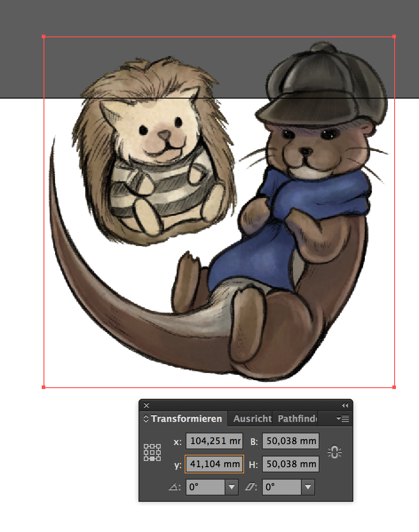The image size is (419, 532).
Task: Click the Y position input field
Action: tap(214, 464)
